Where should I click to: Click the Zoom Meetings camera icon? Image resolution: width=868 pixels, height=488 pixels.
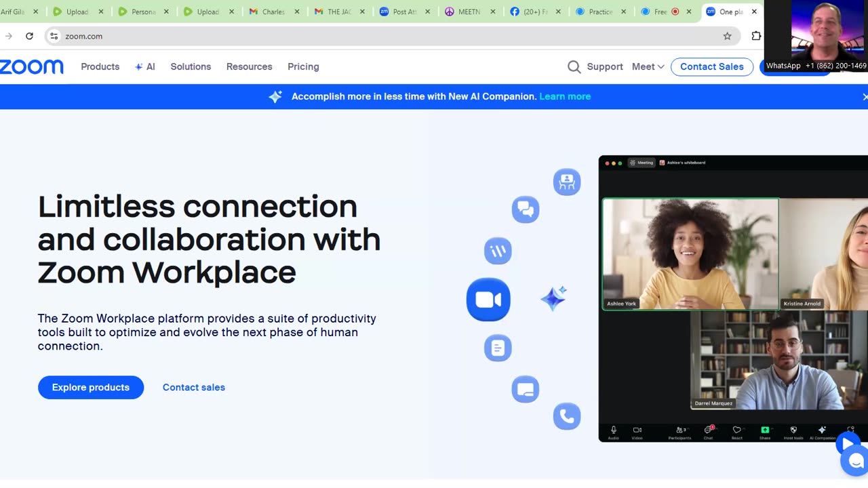point(488,300)
